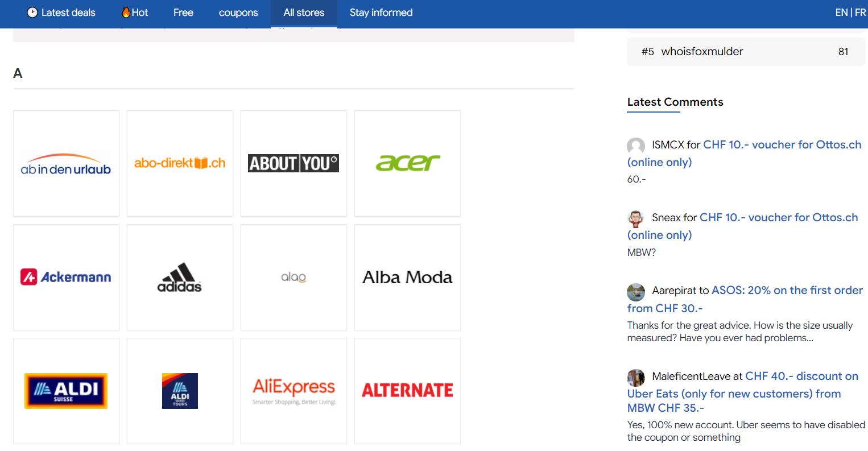868x451 pixels.
Task: Open the ALTERNATE store logo
Action: tap(407, 391)
